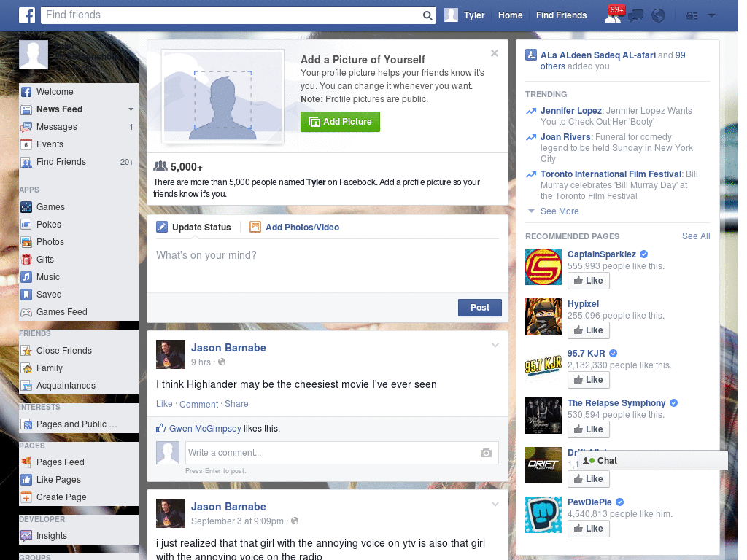Open Joan Rivers trending topic
This screenshot has height=560, width=747.
[x=565, y=137]
